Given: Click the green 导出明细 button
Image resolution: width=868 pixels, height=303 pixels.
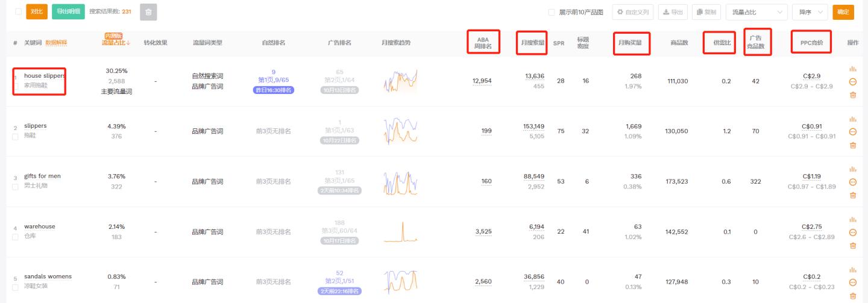Looking at the screenshot, I should 68,11.
